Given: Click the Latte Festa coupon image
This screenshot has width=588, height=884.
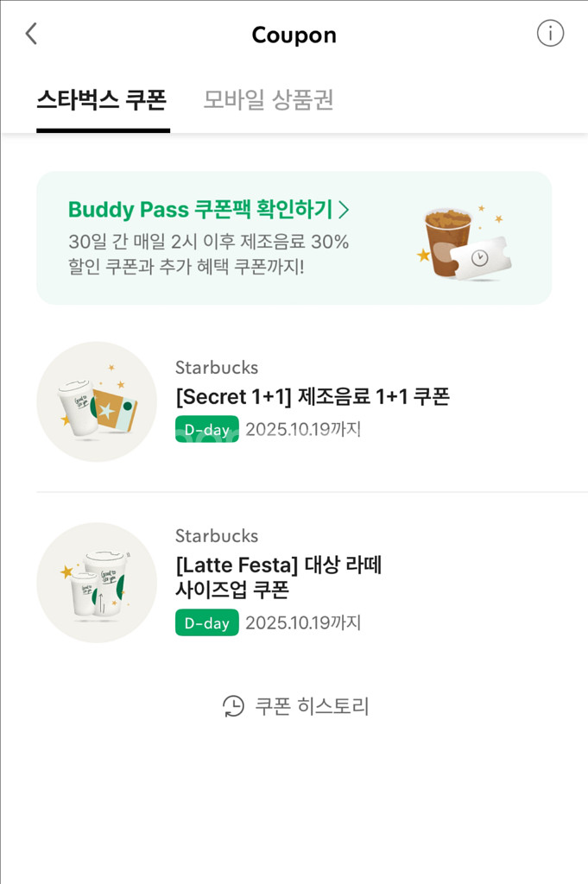Looking at the screenshot, I should 97,583.
